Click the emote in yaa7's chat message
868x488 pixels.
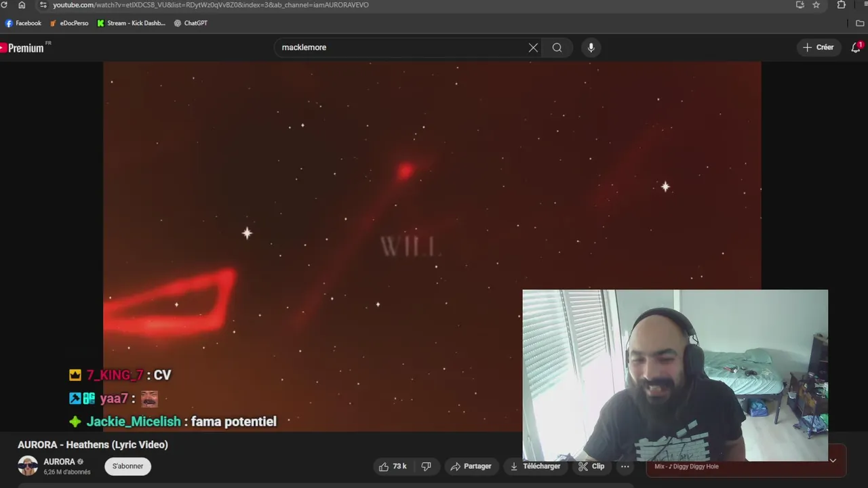149,399
